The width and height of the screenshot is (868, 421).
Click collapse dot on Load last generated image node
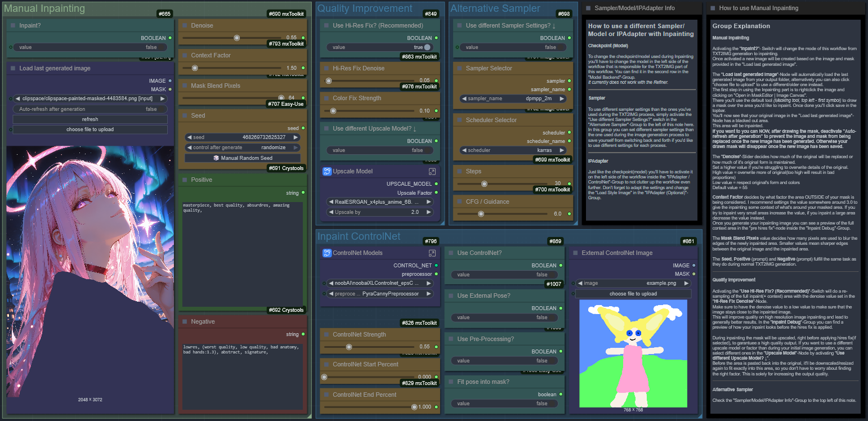[x=12, y=68]
